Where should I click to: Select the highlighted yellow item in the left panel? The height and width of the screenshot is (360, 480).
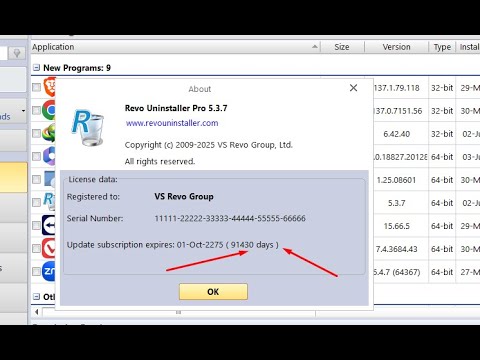coord(13,177)
